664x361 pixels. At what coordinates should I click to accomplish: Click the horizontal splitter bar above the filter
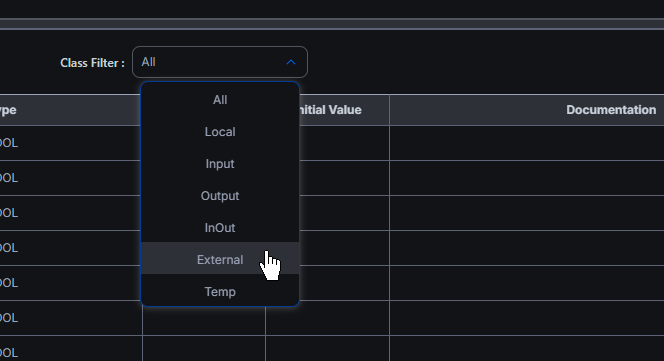tap(332, 24)
